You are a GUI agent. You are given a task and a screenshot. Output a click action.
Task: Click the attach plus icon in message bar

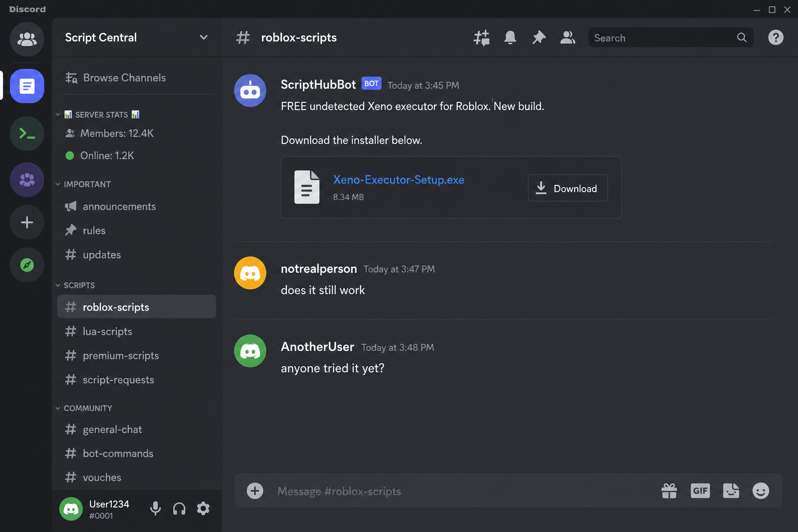[x=255, y=490]
